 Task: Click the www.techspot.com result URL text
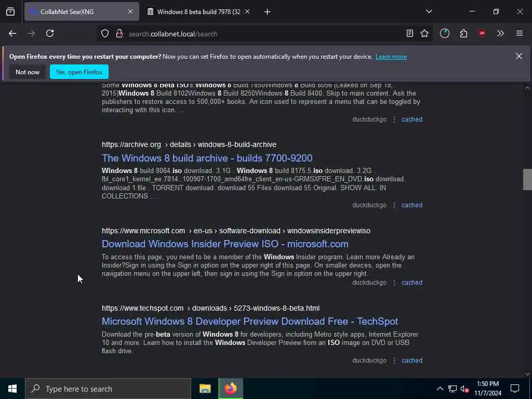pos(210,308)
